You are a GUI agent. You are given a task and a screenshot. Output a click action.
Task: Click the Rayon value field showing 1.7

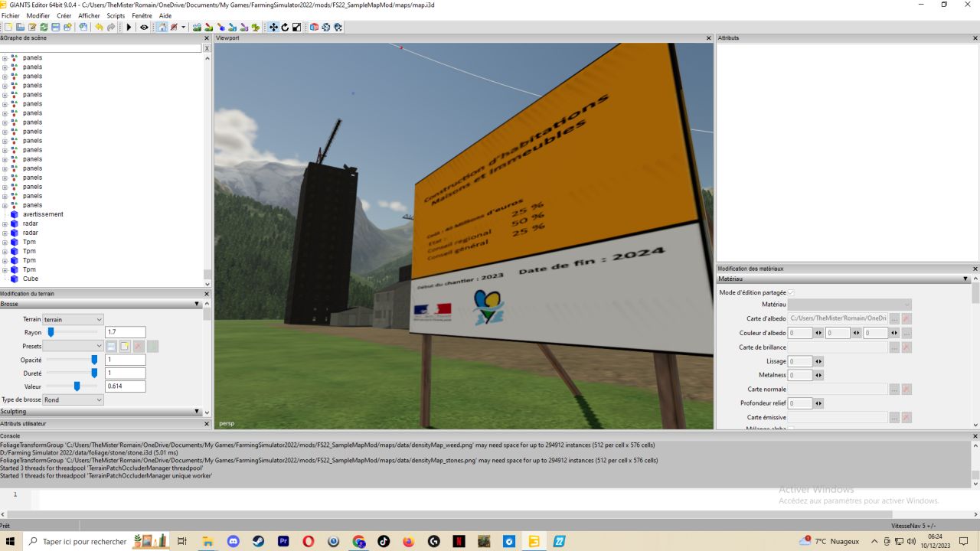point(125,332)
